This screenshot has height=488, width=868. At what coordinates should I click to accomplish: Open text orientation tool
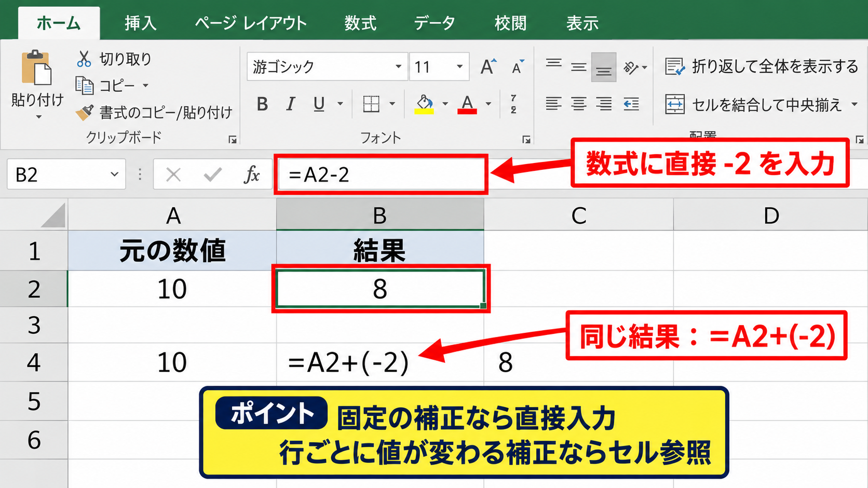coord(631,67)
